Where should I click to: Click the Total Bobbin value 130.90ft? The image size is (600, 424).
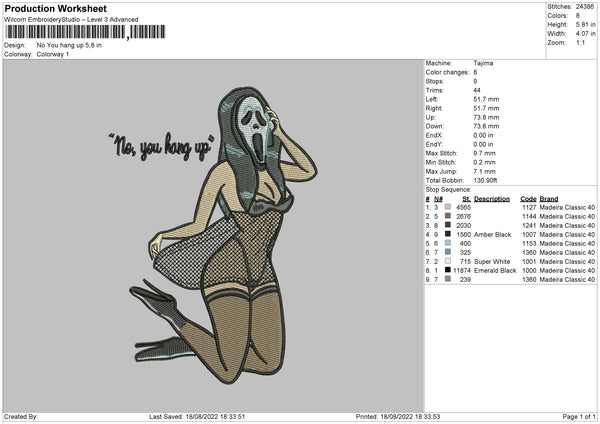[485, 181]
